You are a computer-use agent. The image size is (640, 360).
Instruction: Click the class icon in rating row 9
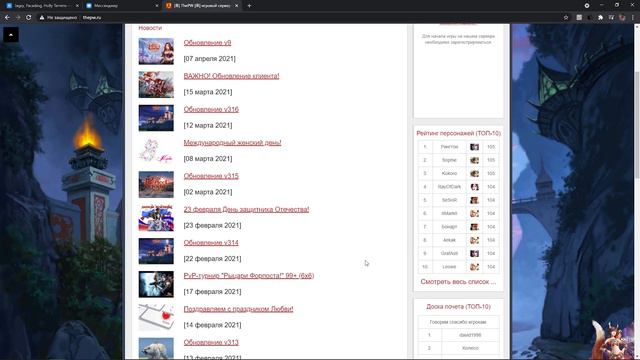coord(474,253)
